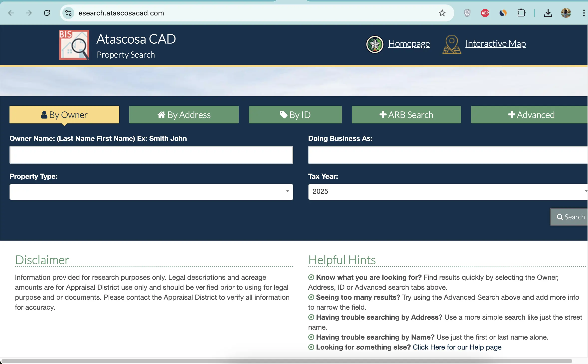Image resolution: width=588 pixels, height=364 pixels.
Task: Open the browser extensions puzzle icon
Action: 521,13
